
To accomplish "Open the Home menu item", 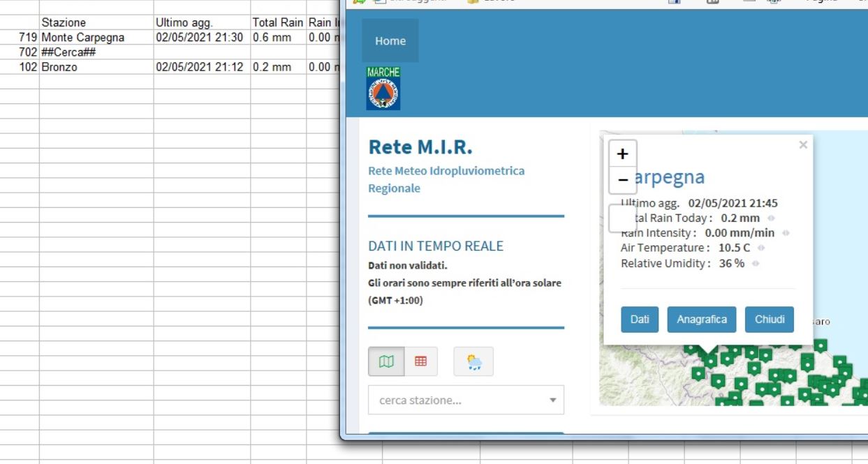I will point(390,40).
